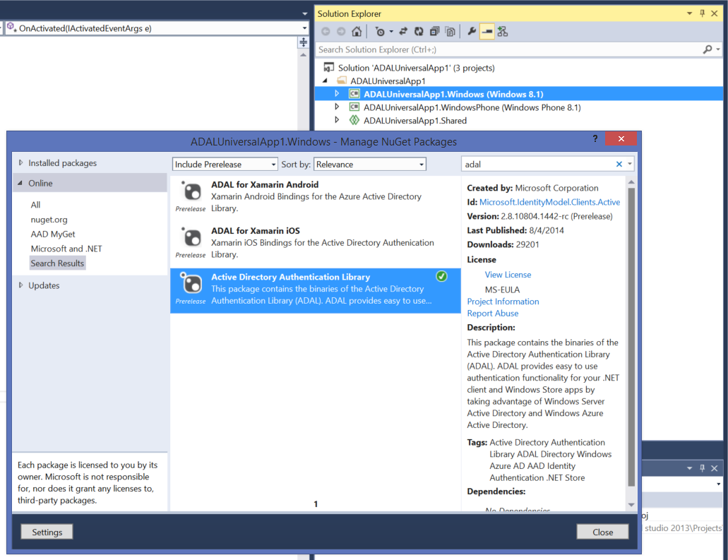Image resolution: width=728 pixels, height=560 pixels.
Task: Click page 1 in the results pager
Action: [316, 504]
